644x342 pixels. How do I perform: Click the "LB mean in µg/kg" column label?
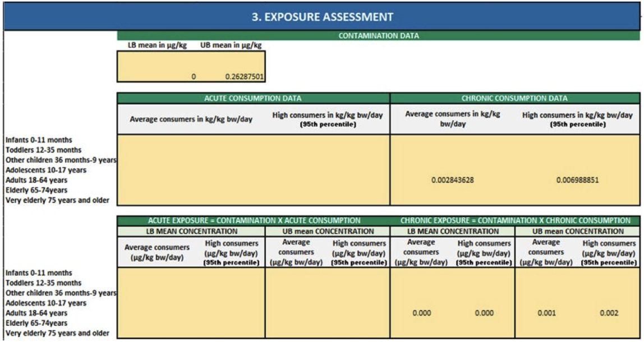(157, 45)
